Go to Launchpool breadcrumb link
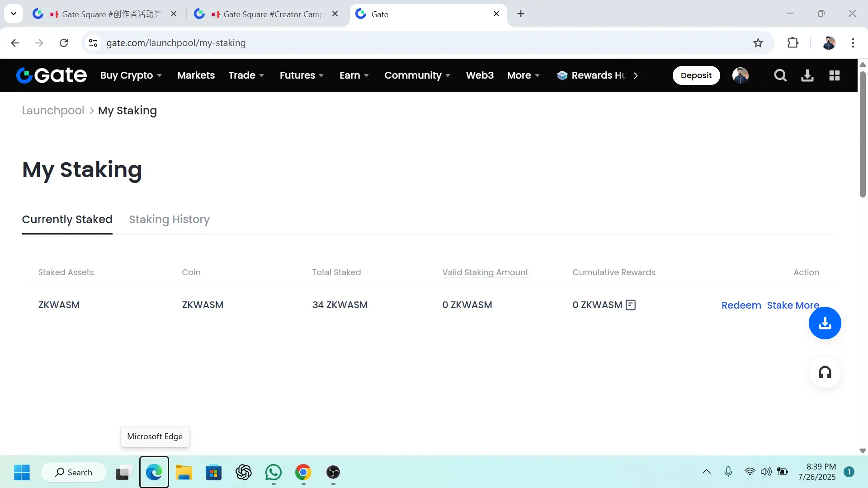 pyautogui.click(x=53, y=111)
